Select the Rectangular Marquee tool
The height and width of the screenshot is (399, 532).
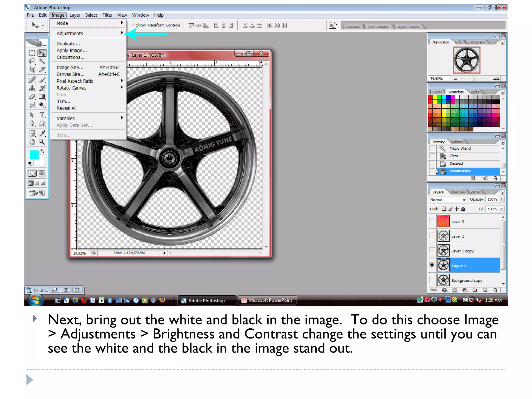[32, 53]
